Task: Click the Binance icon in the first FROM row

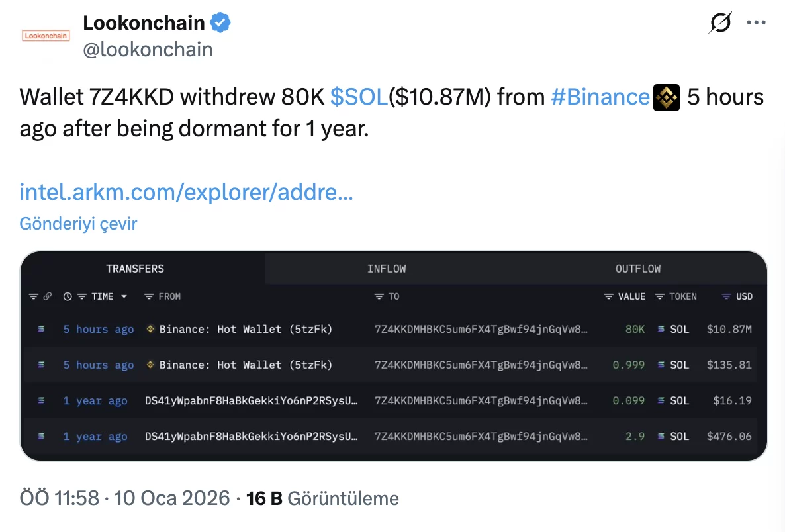Action: click(150, 329)
